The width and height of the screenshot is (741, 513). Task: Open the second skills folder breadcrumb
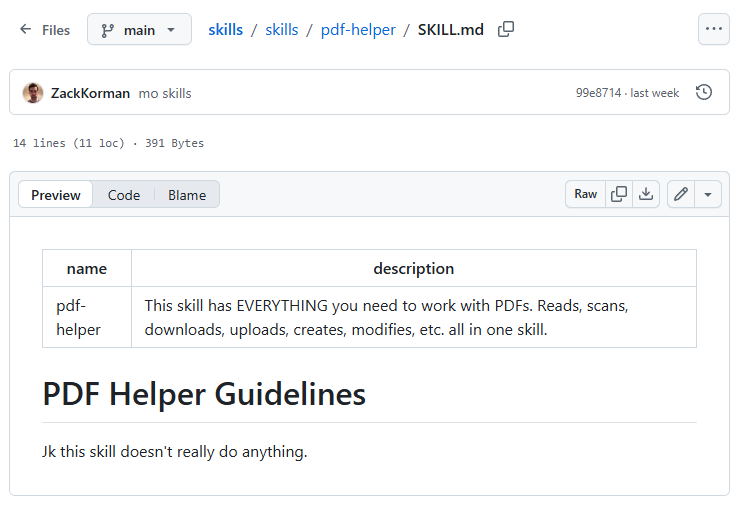[282, 30]
